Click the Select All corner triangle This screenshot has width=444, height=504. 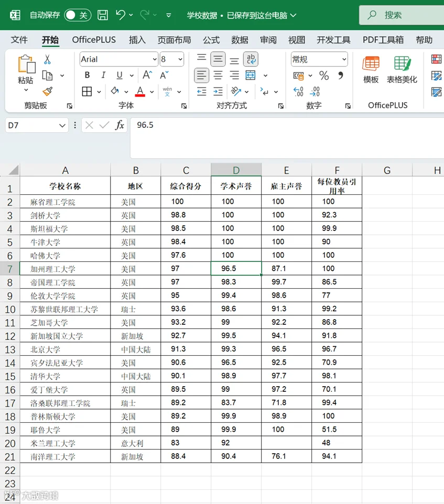click(x=13, y=169)
